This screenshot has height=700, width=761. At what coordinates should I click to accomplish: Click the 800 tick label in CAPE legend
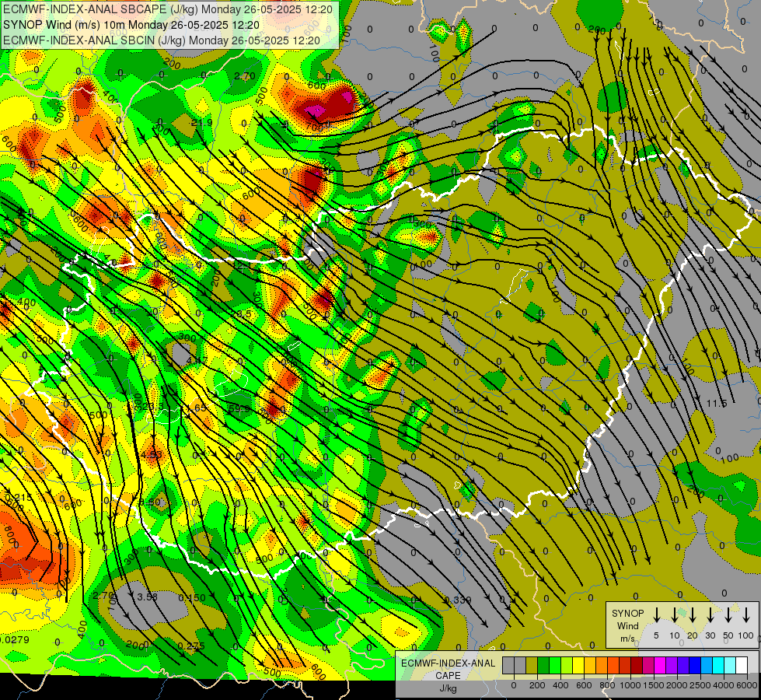[607, 685]
